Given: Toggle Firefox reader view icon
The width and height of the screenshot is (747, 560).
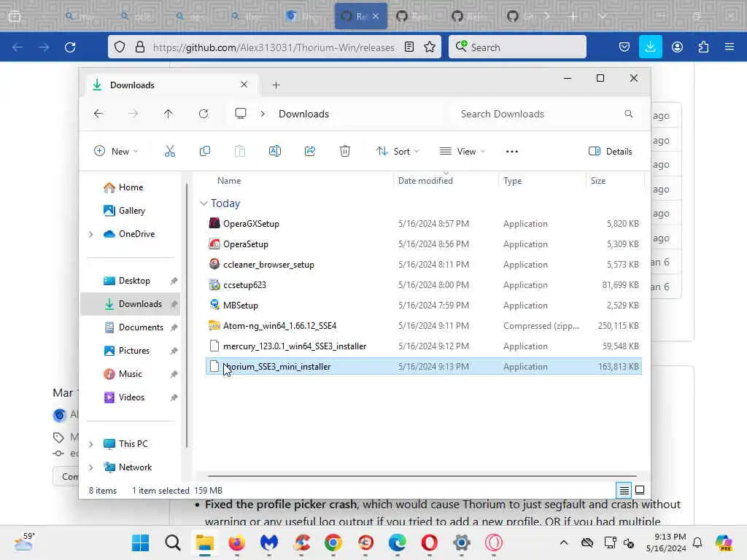Looking at the screenshot, I should click(409, 47).
